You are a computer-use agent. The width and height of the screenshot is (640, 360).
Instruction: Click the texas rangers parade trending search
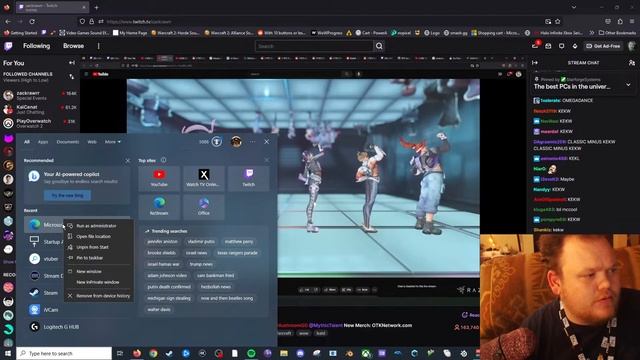237,253
